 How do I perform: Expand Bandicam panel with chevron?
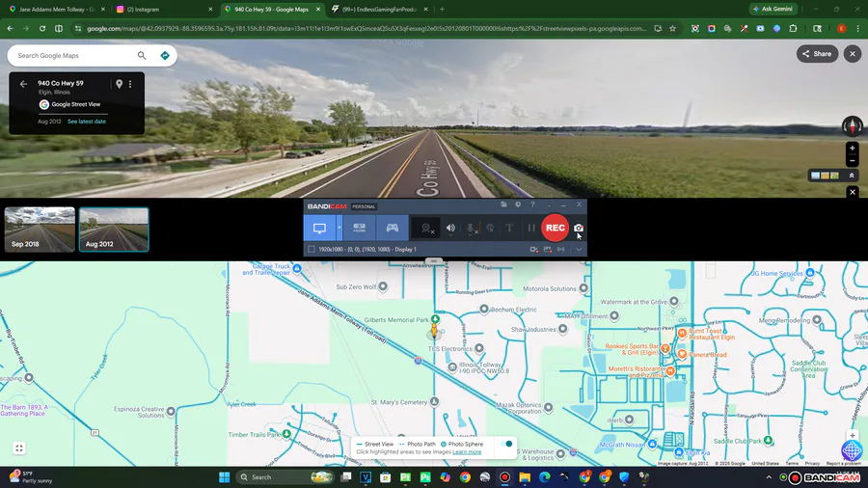point(579,250)
